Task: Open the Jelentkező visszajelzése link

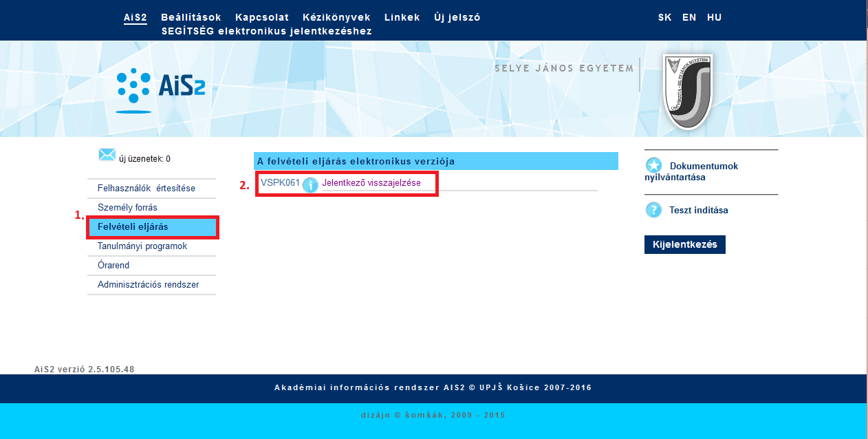Action: [371, 183]
